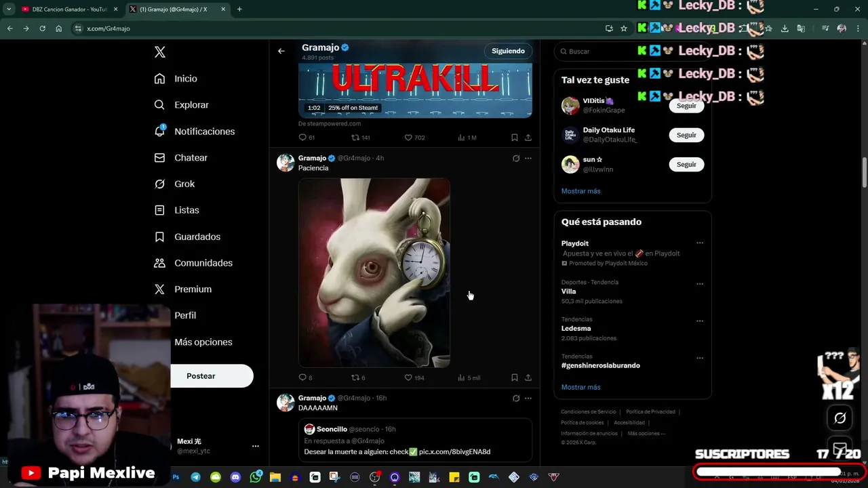Screen dimensions: 868x488
Task: Open Notificaciones page
Action: pyautogui.click(x=194, y=131)
